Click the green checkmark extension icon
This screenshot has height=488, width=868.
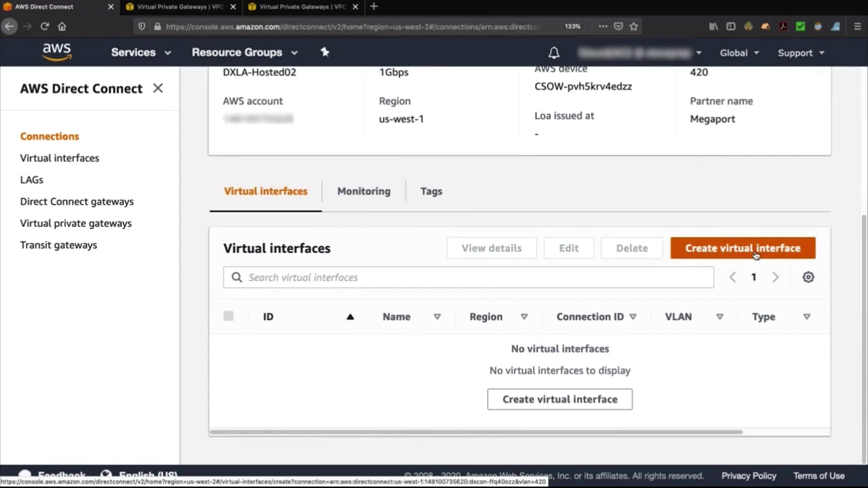point(801,26)
